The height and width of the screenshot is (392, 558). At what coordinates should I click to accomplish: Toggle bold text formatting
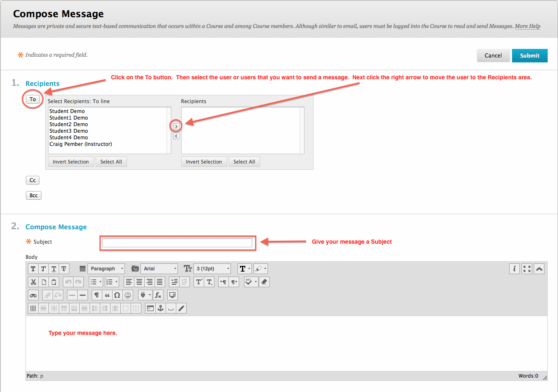click(33, 269)
